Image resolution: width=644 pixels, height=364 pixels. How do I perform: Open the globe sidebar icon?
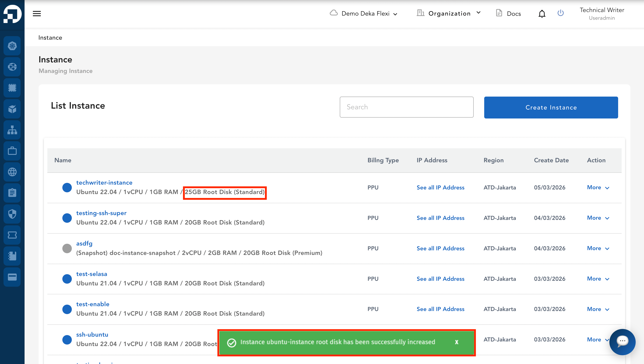(x=12, y=172)
